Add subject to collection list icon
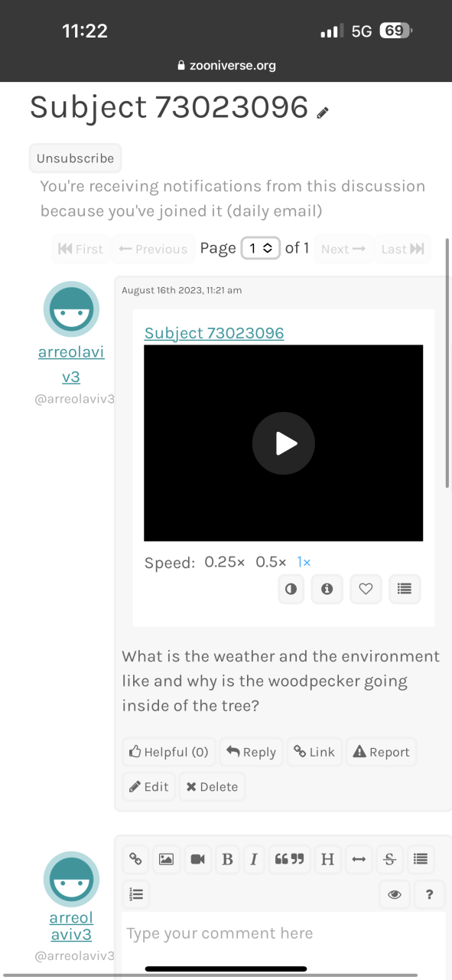Viewport: 452px width, 980px height. coord(405,589)
